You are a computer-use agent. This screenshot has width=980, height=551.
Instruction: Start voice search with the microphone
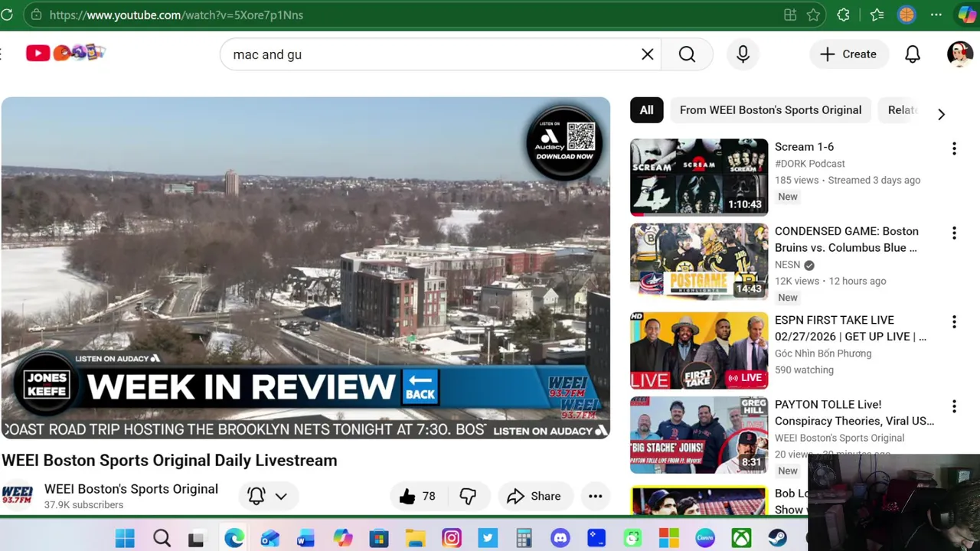[x=743, y=54]
